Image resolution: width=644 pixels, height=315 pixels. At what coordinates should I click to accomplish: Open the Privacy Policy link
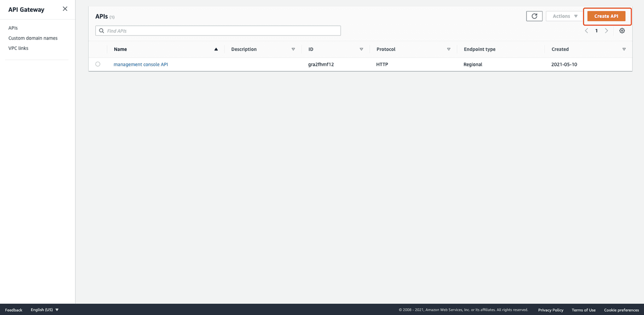pyautogui.click(x=551, y=310)
